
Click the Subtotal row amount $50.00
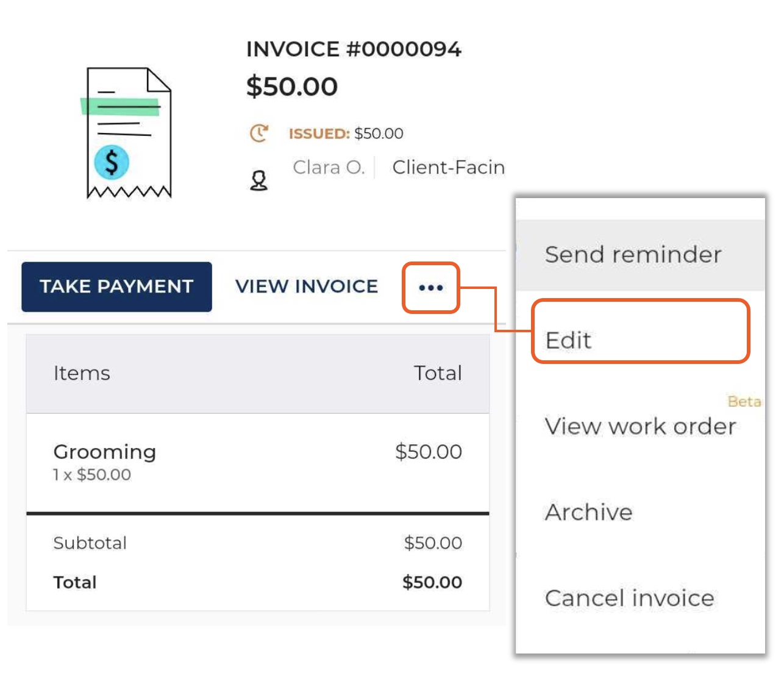[433, 543]
